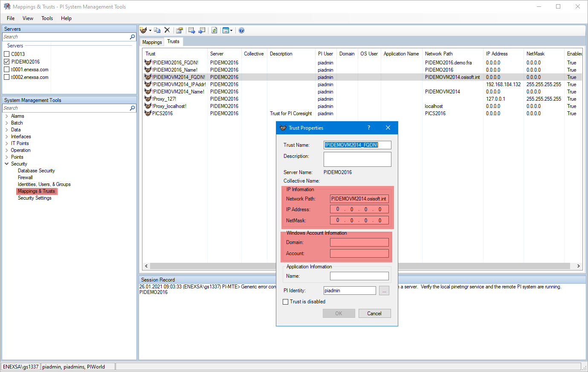Open the Help menu
Image resolution: width=588 pixels, height=372 pixels.
(66, 18)
